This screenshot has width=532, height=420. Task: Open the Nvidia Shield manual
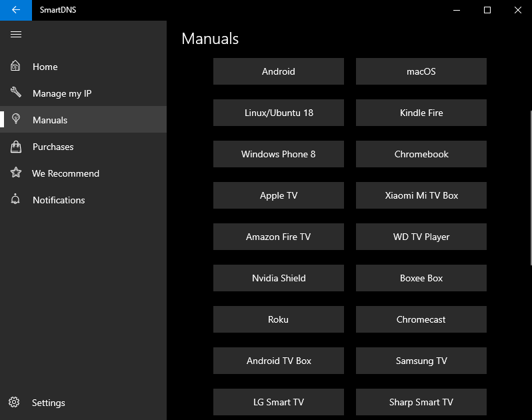click(x=279, y=278)
